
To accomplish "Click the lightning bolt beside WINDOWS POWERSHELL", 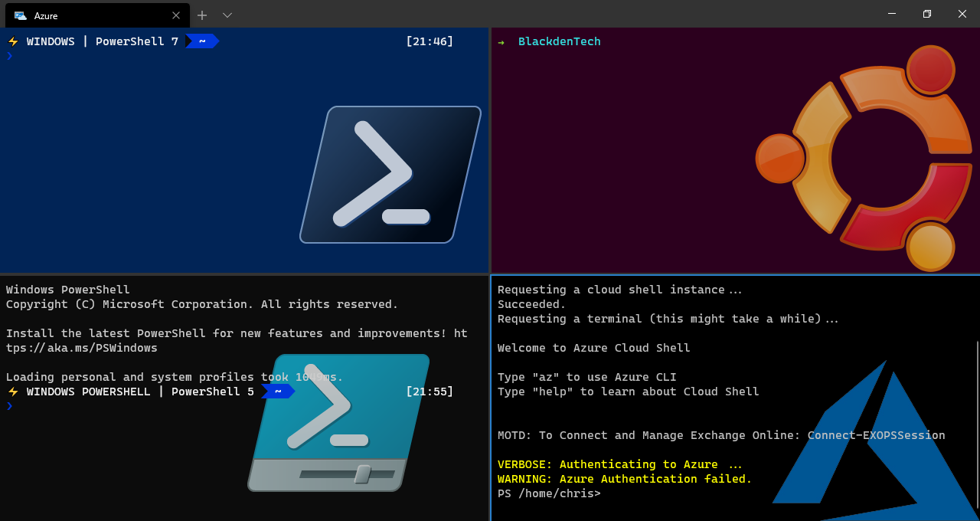I will point(13,392).
